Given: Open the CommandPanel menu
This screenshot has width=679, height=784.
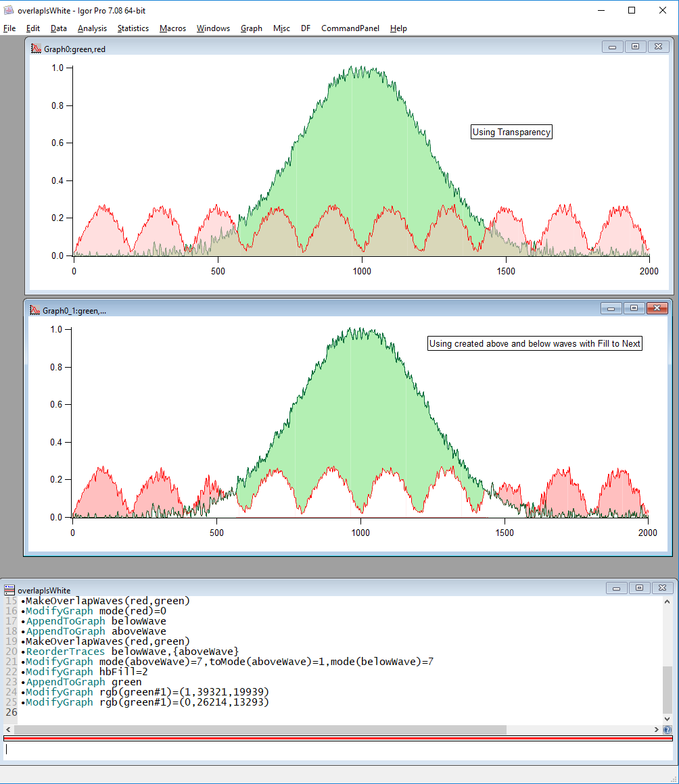Looking at the screenshot, I should [350, 28].
